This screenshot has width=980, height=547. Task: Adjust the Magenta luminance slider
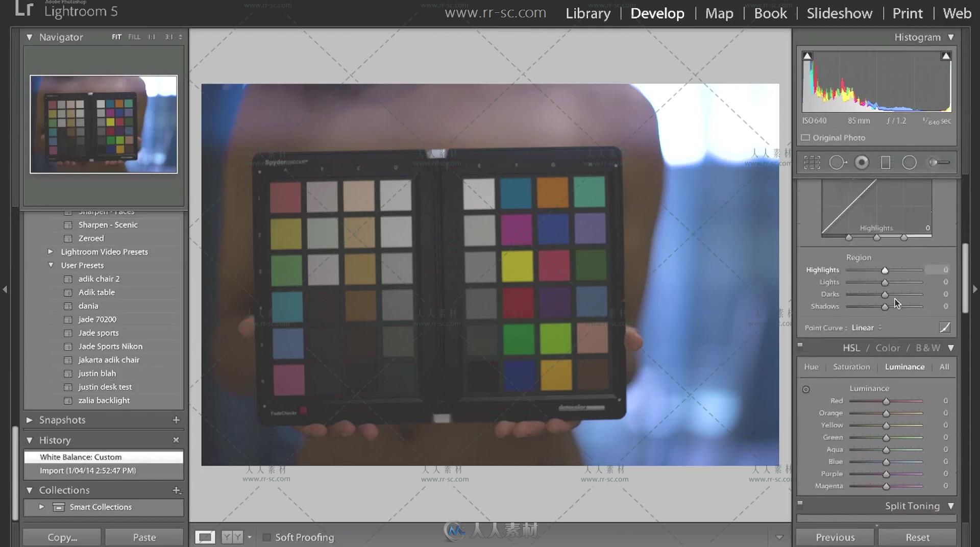886,486
